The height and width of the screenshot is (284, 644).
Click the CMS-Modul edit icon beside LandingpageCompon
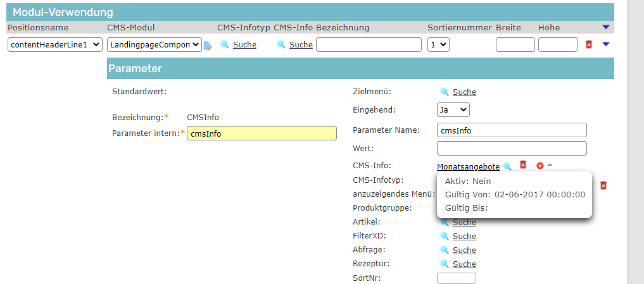pos(207,46)
